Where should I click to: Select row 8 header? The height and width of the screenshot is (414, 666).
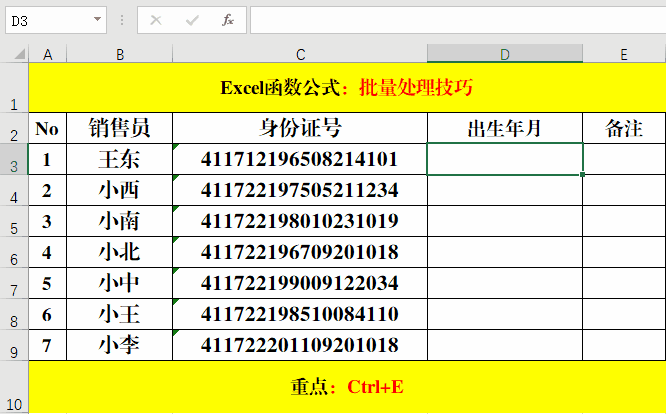(14, 314)
